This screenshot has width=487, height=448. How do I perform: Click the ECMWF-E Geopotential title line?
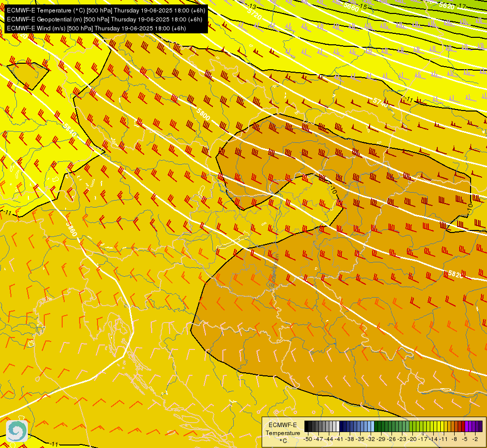coord(104,19)
